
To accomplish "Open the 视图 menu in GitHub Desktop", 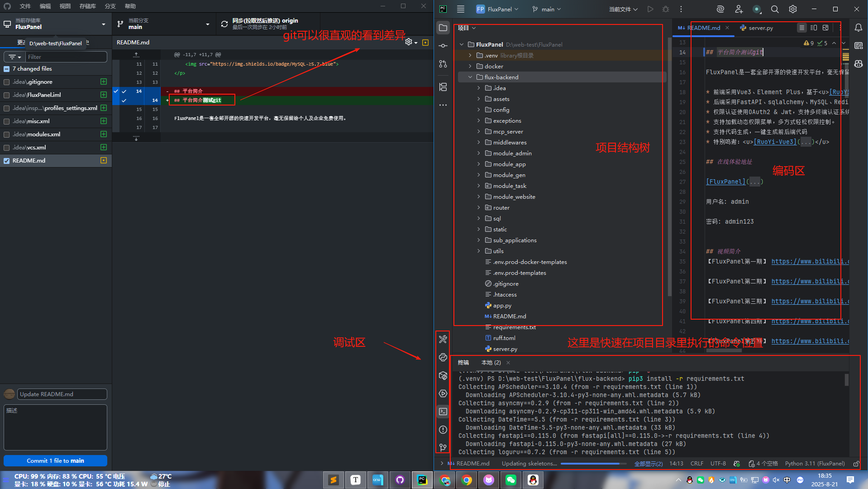I will pos(65,6).
